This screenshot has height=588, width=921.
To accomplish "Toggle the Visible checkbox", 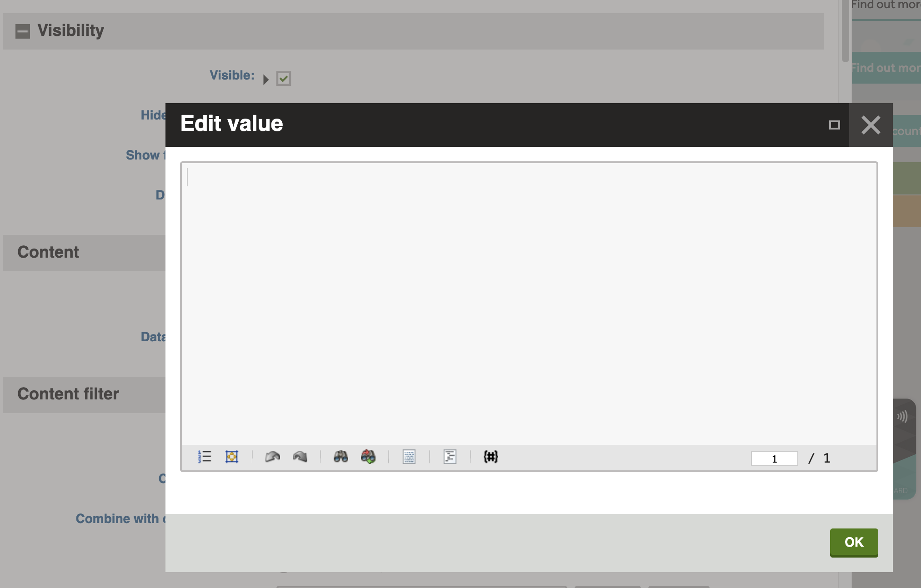I will [x=284, y=79].
